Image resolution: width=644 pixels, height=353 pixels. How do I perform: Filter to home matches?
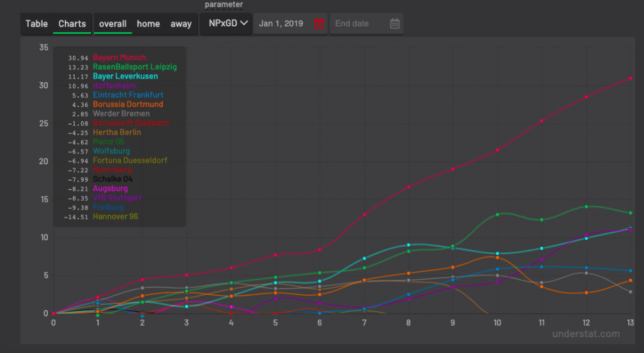(148, 24)
